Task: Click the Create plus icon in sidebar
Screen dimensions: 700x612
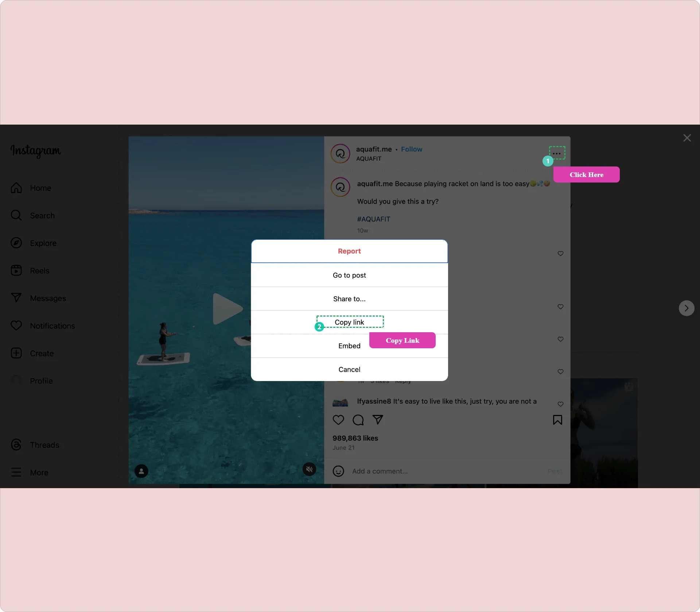Action: pos(16,353)
